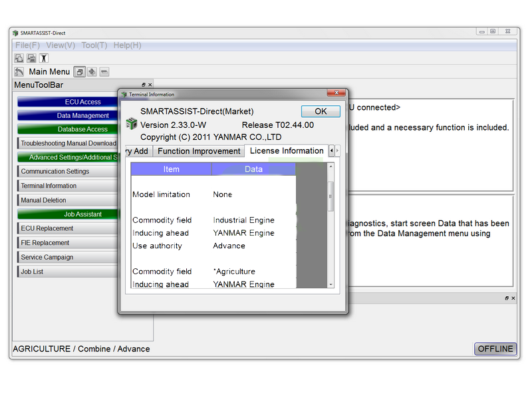
Task: Click the left tab-scroll arrow in the dialog
Action: [x=331, y=150]
